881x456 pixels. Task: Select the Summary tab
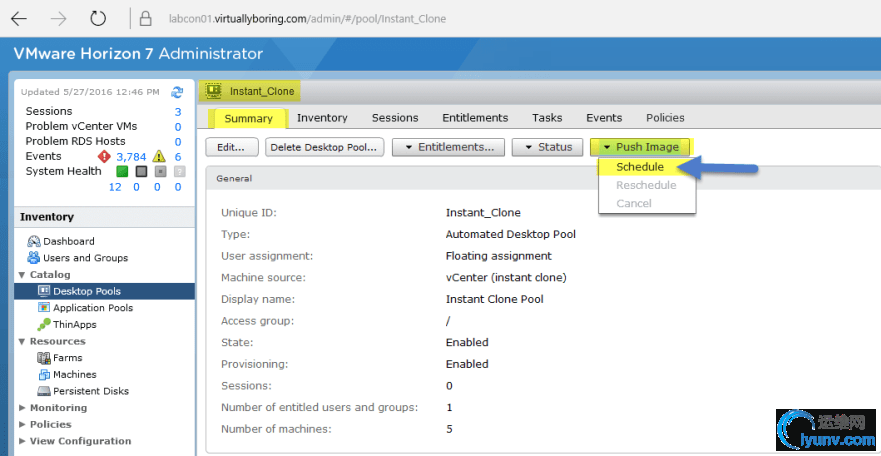[248, 118]
